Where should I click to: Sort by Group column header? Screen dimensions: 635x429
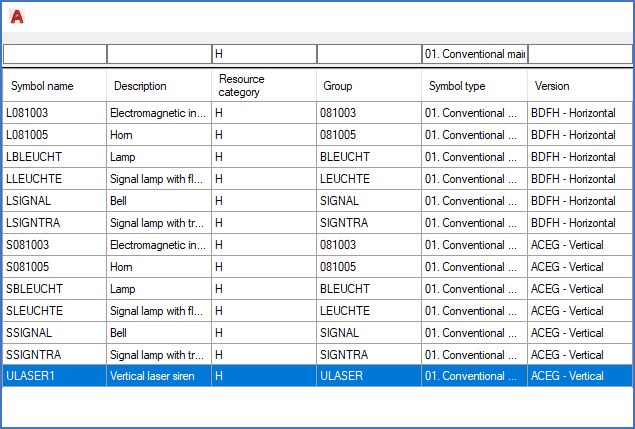point(369,86)
